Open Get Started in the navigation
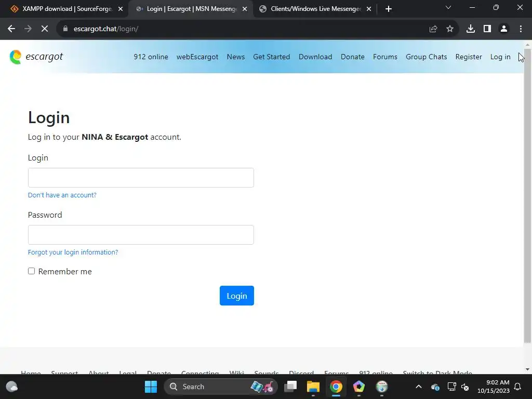532x399 pixels. (271, 57)
